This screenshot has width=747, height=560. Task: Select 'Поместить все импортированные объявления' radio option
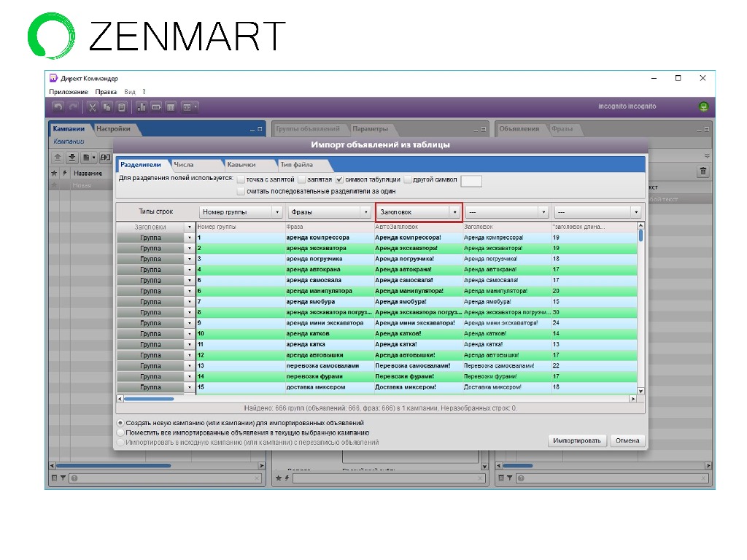coord(120,433)
